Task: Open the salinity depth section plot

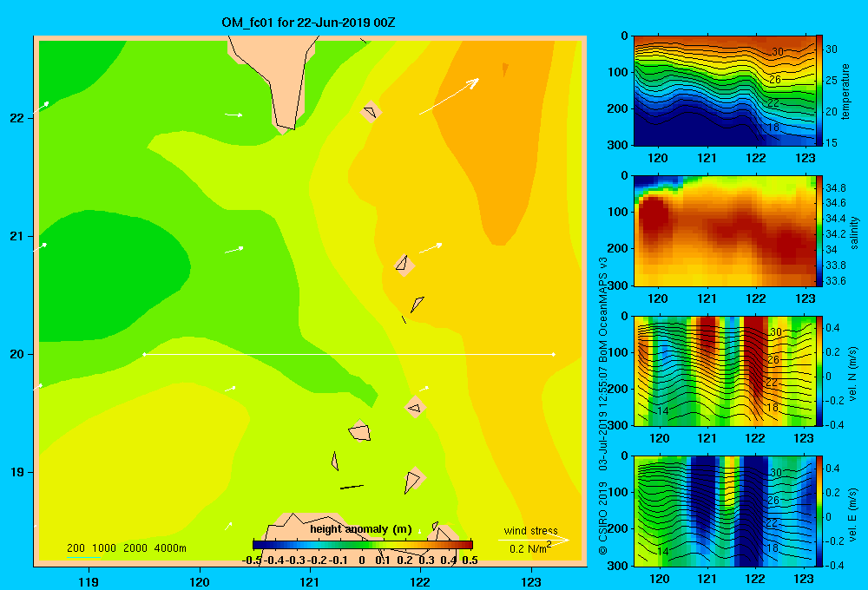Action: [x=724, y=230]
